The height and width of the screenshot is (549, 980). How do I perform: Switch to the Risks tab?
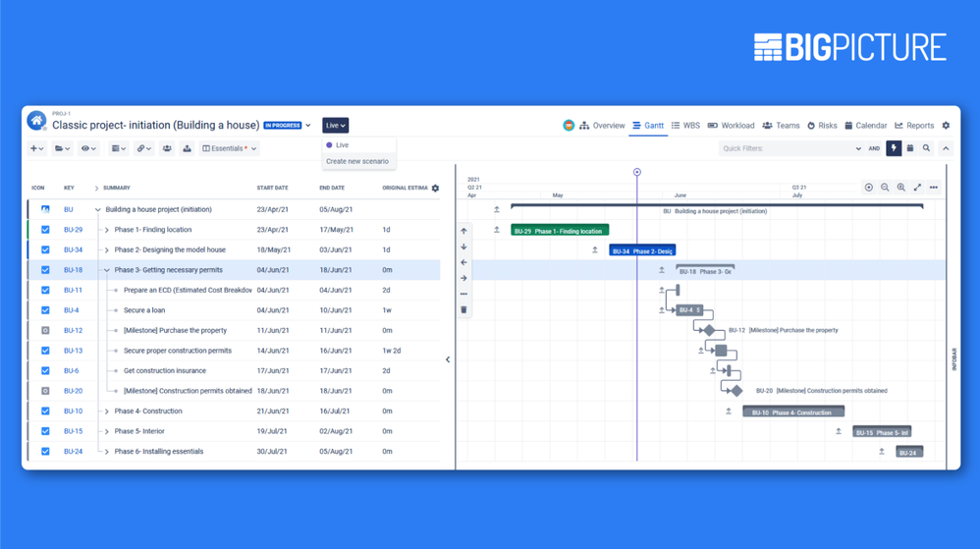click(x=822, y=126)
